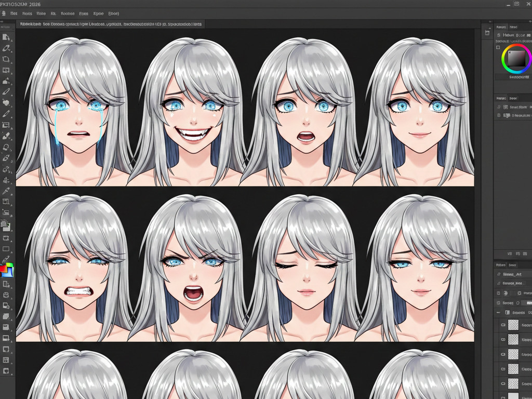
Task: Tick the checkbox left of Beoes
Action: (x=498, y=303)
